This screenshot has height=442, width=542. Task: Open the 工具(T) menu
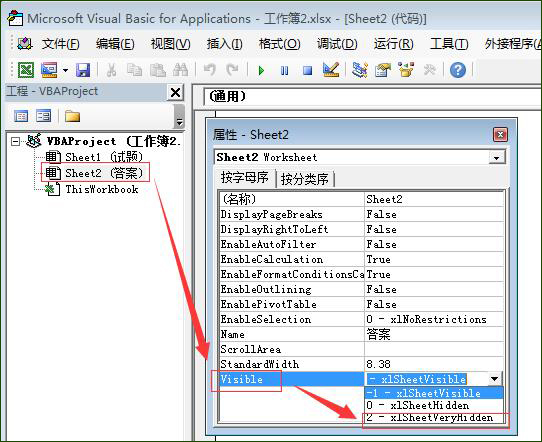tap(449, 44)
